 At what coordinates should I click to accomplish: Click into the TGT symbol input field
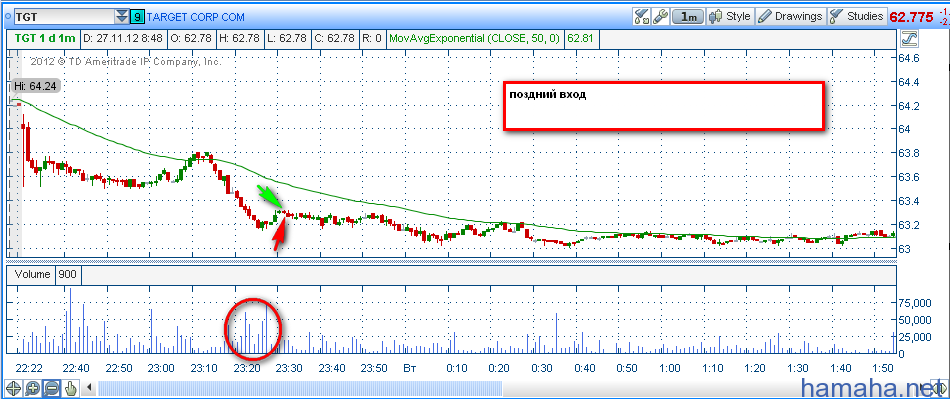63,16
